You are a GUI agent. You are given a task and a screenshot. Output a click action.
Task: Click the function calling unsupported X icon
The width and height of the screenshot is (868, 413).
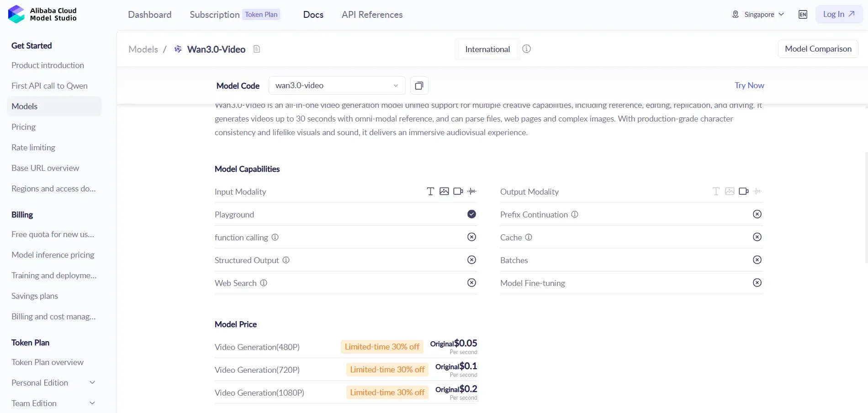pos(472,237)
